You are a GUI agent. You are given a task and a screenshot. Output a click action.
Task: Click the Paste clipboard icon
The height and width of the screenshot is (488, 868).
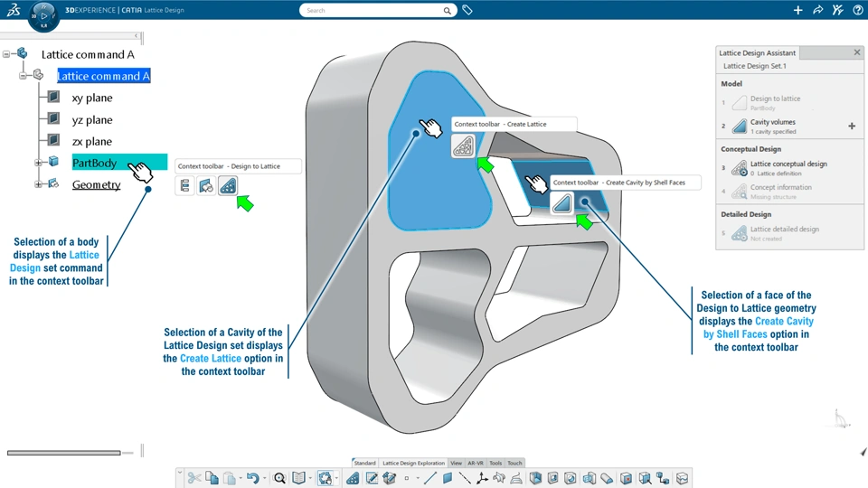click(230, 478)
